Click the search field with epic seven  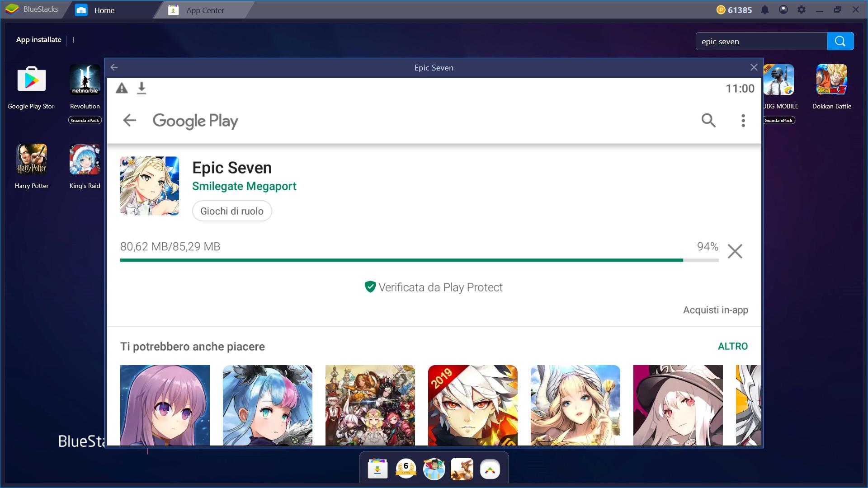pos(761,41)
